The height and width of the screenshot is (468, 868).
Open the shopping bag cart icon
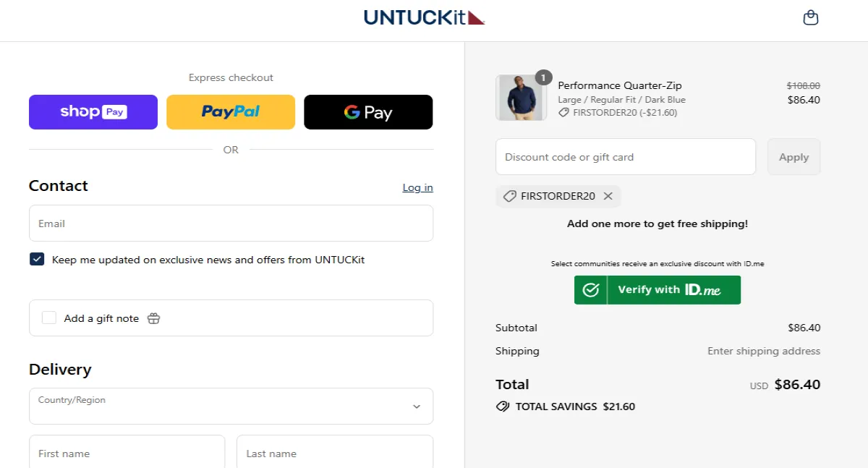click(811, 18)
